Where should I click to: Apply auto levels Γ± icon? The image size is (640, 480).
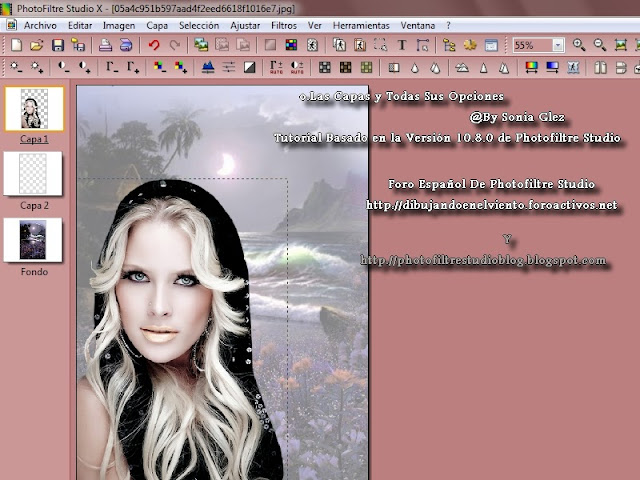pyautogui.click(x=276, y=67)
